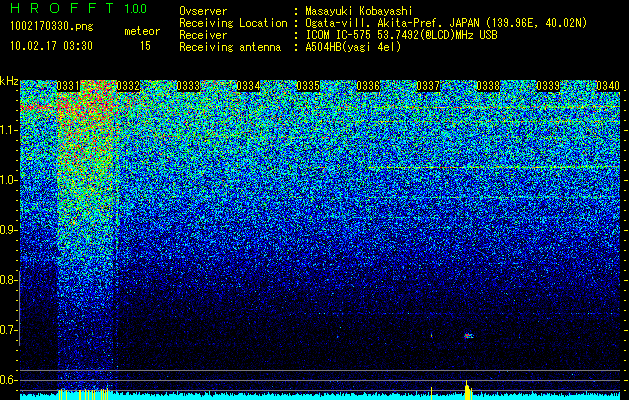Viewport: 629px width, 400px height.
Task: Click the 'meteor' label
Action: click(142, 31)
